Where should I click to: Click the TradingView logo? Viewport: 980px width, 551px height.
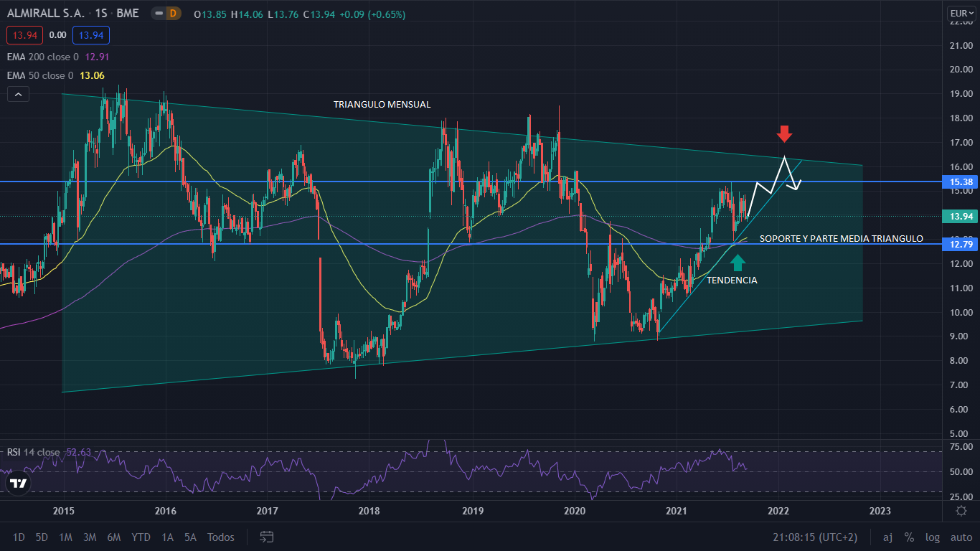pos(19,483)
